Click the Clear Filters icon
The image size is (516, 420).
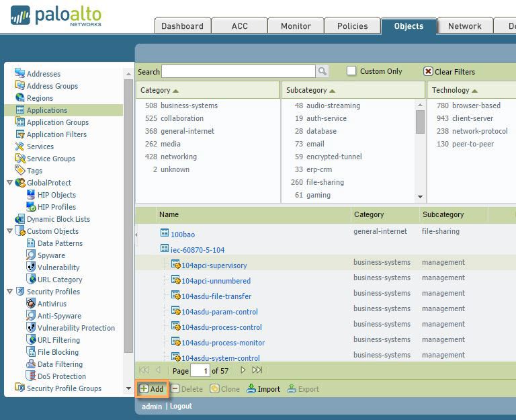pyautogui.click(x=428, y=71)
